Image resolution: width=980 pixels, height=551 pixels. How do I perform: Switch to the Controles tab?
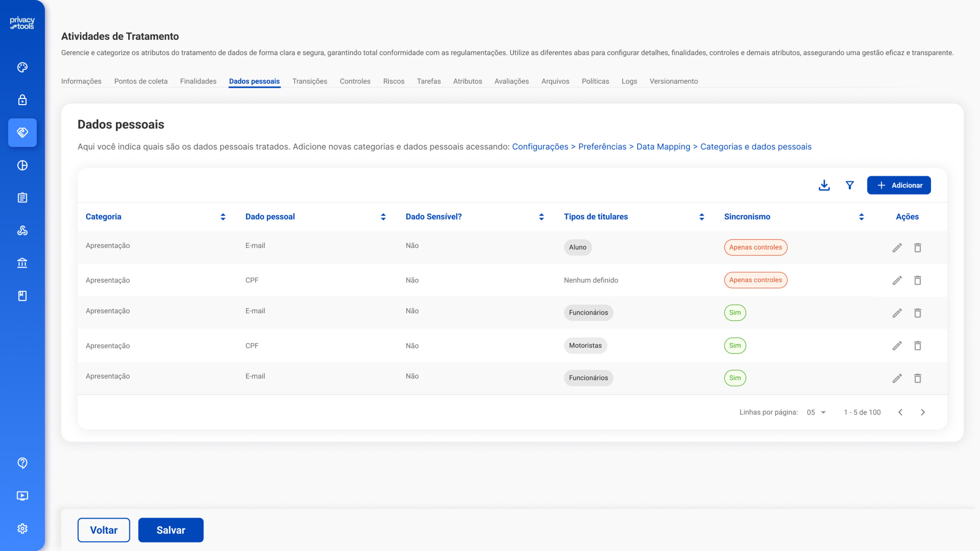click(355, 81)
